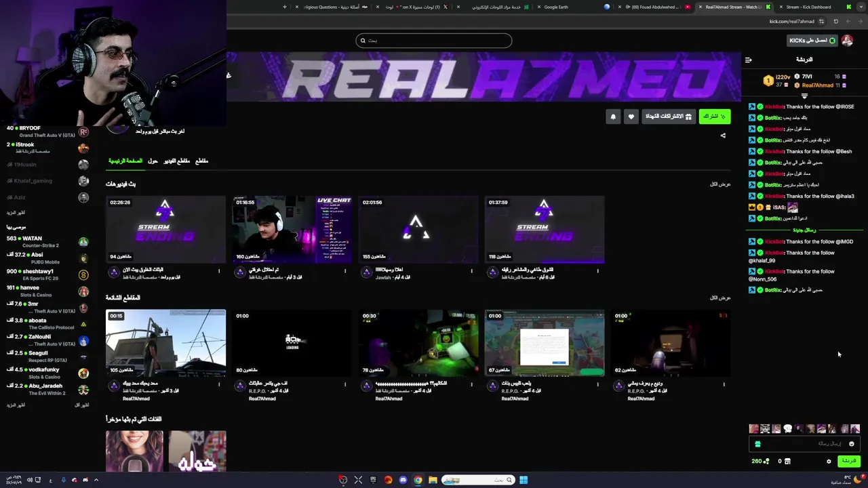Open gifted subscriptions الاشتراكات المُهداة button
868x488 pixels.
coord(669,117)
